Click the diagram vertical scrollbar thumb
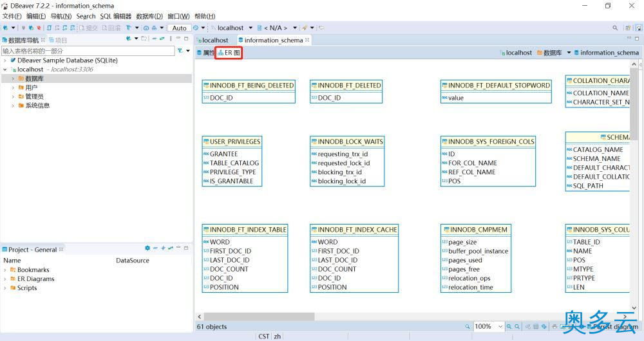This screenshot has height=341, width=644. [634, 106]
